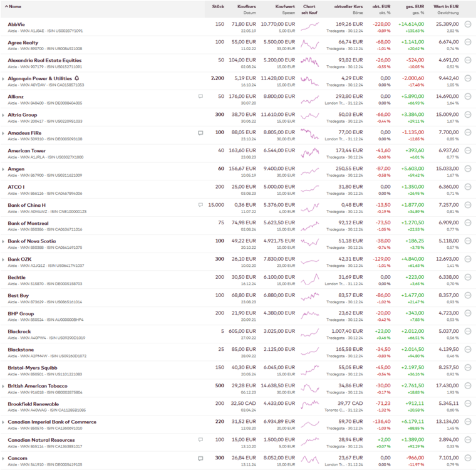This screenshot has height=470, width=476.
Task: Open the Blackstone stock link
Action: [21, 350]
